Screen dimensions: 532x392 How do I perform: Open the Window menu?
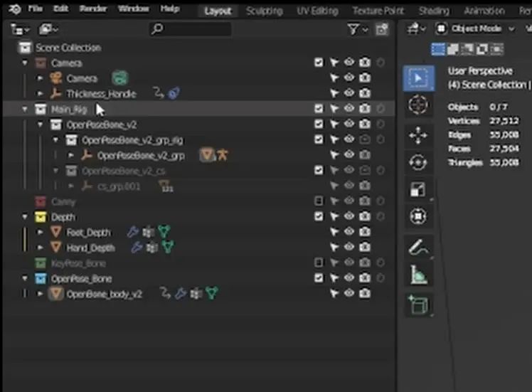pyautogui.click(x=133, y=9)
